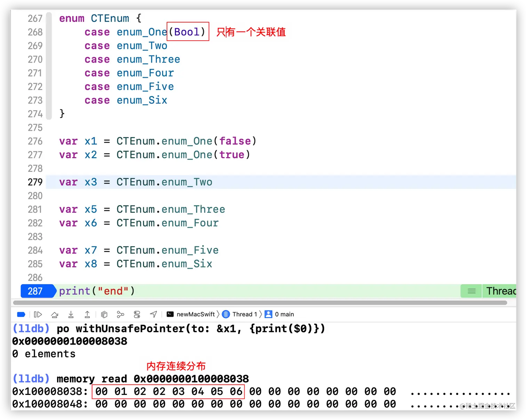
Task: Click the horizontal scrollbar below the editor
Action: coord(261,302)
